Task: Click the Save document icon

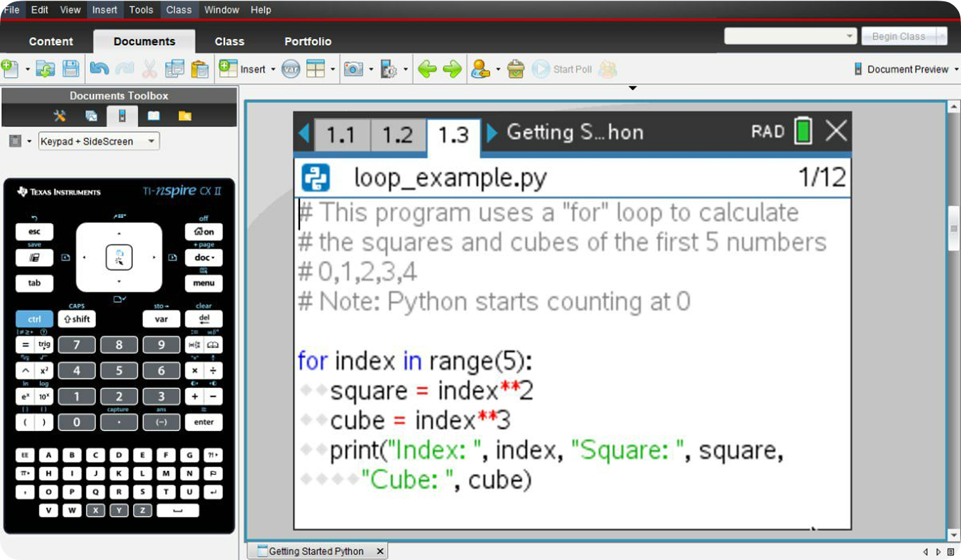Action: point(71,69)
